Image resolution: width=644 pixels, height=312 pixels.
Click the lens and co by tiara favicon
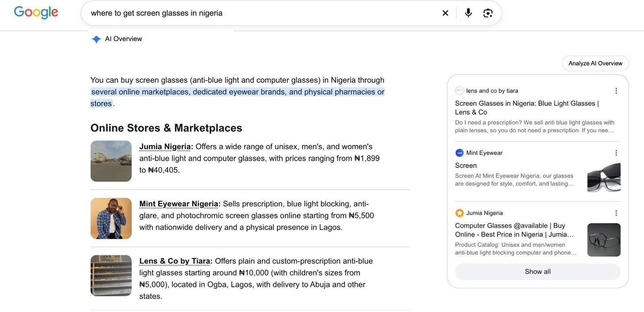(459, 91)
